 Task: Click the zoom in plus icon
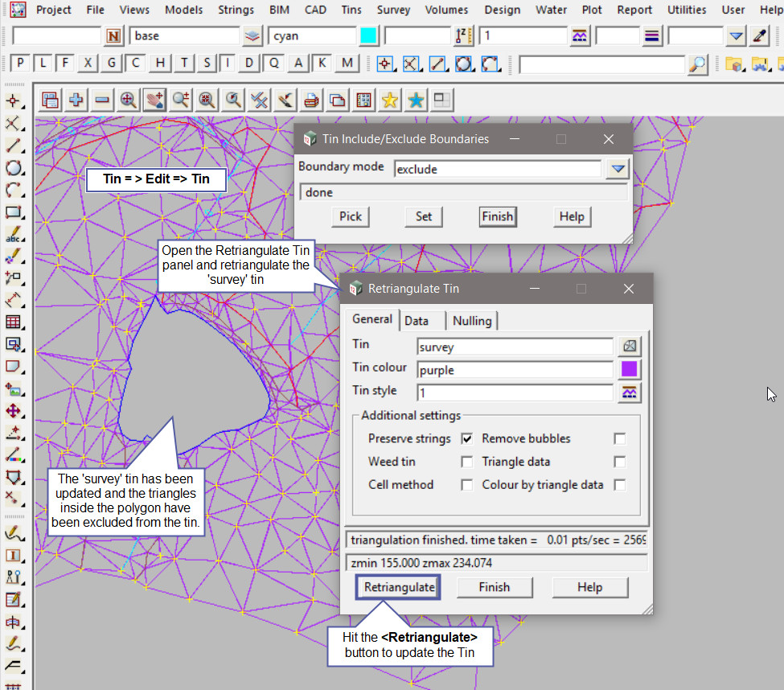pos(76,100)
